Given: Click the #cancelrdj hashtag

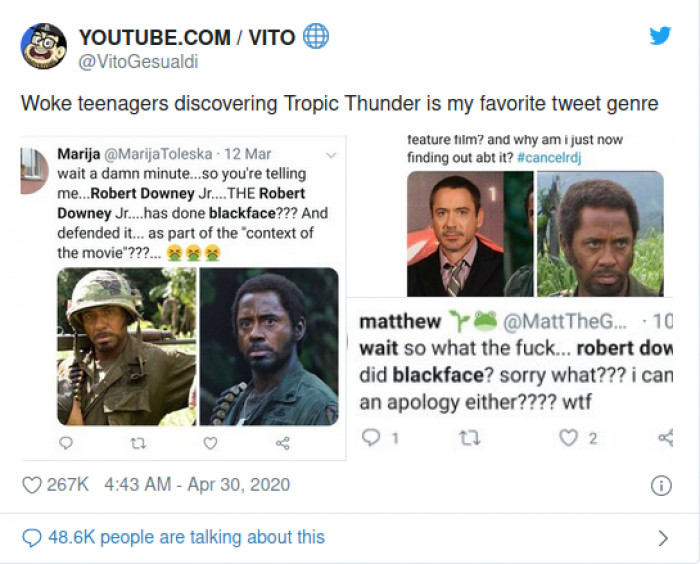Looking at the screenshot, I should click(x=549, y=158).
